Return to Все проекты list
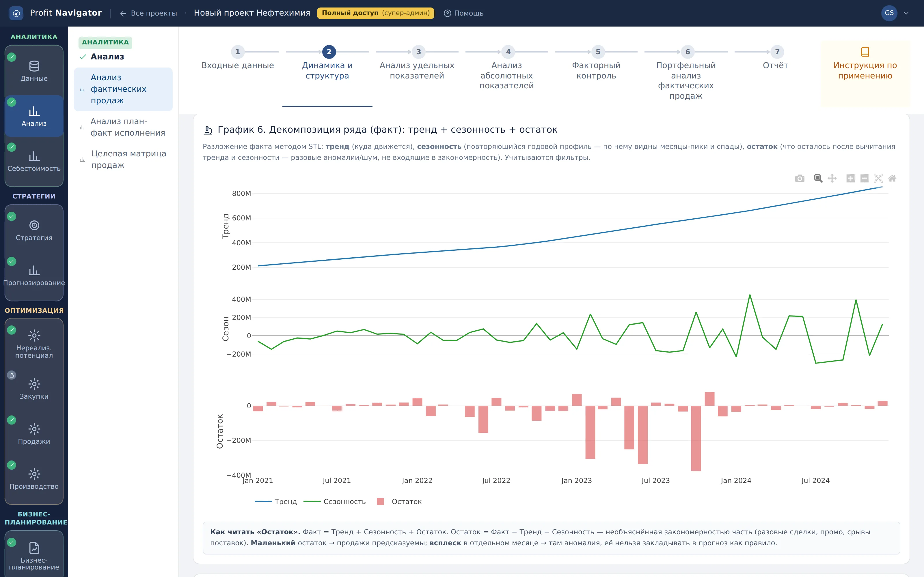 click(148, 13)
